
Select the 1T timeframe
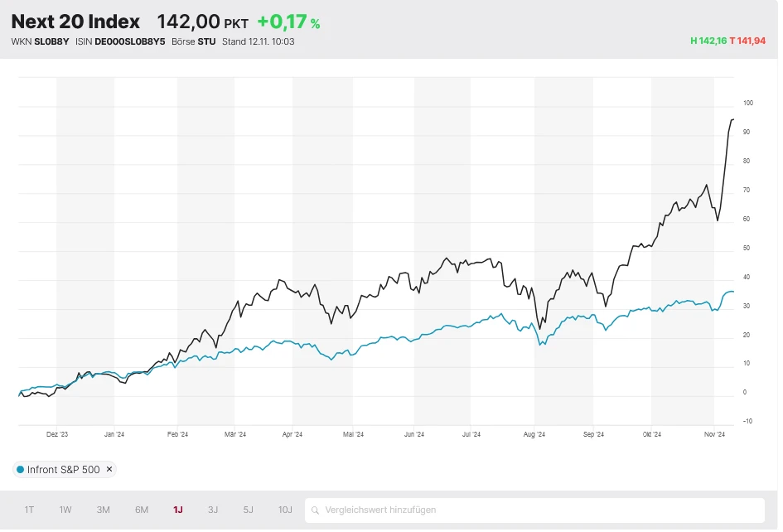pyautogui.click(x=30, y=510)
